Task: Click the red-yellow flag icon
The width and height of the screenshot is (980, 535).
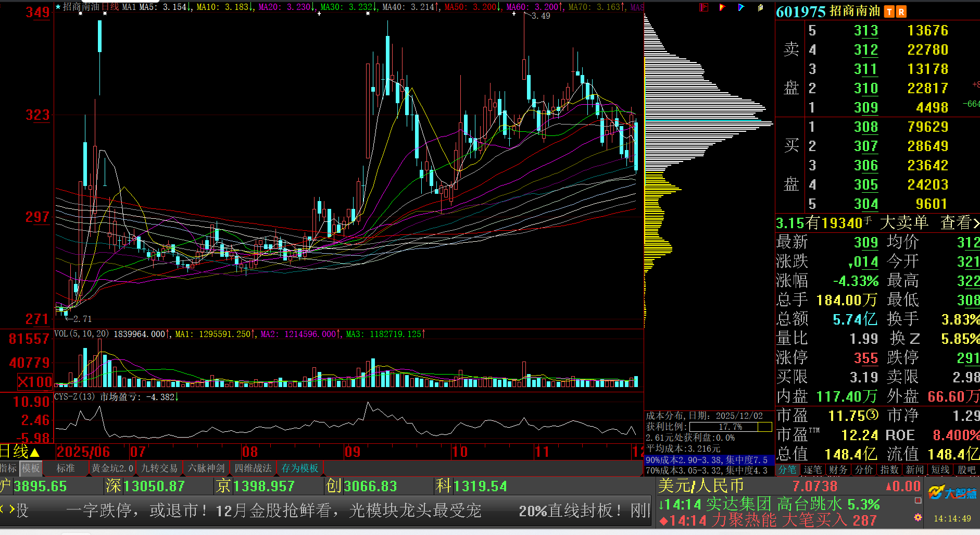Action: 722,7
